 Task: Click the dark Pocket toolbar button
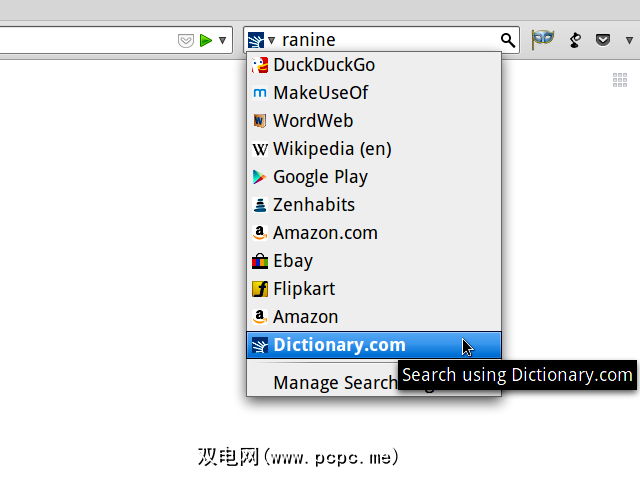603,40
